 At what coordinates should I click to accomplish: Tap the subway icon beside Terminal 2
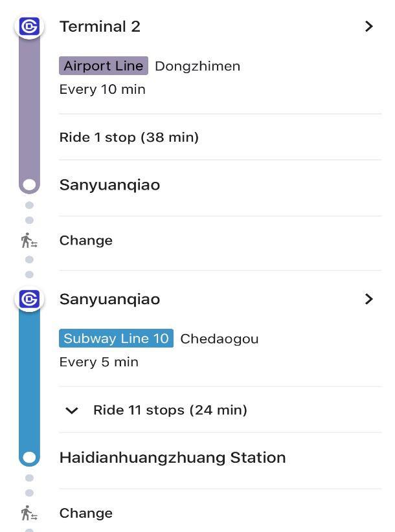point(29,27)
